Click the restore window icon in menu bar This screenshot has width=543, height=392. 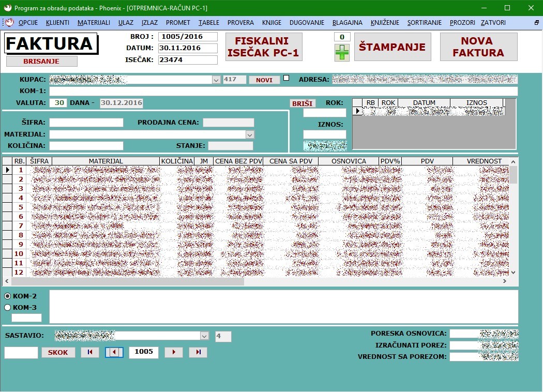(536, 23)
